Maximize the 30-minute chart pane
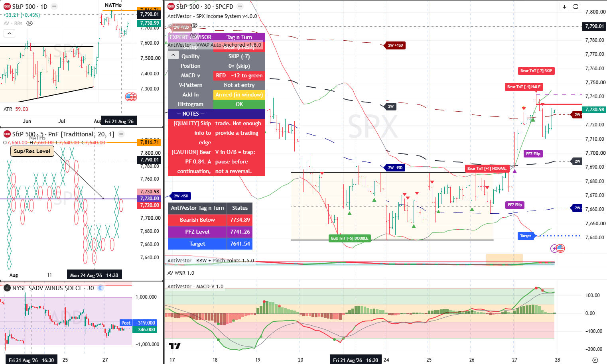The height and width of the screenshot is (364, 607). pos(575,6)
